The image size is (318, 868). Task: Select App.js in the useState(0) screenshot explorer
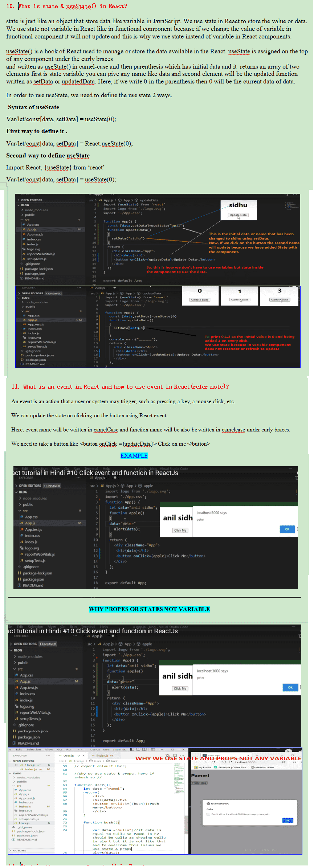[x=33, y=320]
